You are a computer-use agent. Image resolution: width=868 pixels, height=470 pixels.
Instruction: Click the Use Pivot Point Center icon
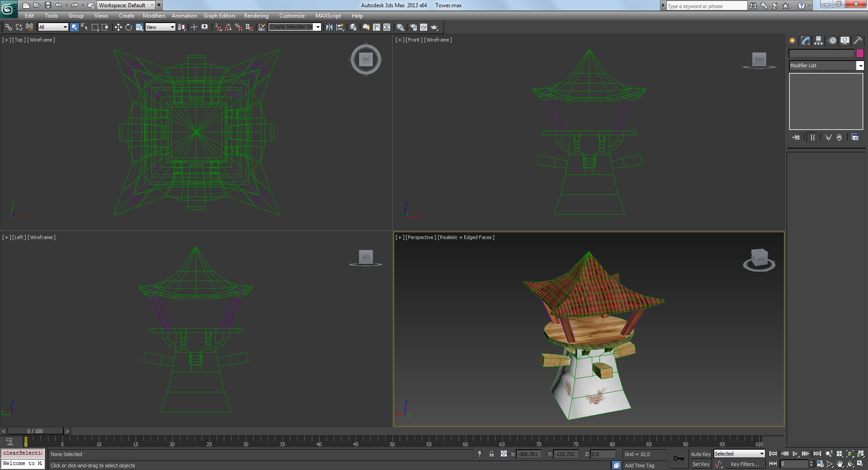[x=182, y=27]
